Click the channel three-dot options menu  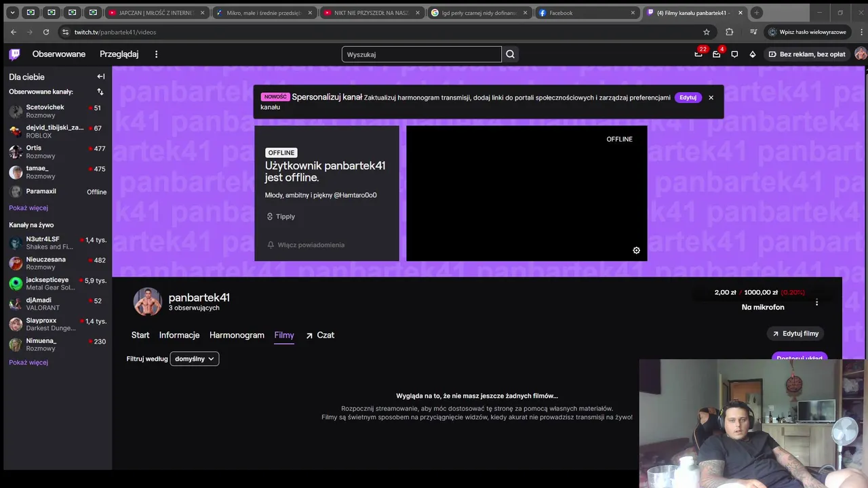tap(816, 302)
